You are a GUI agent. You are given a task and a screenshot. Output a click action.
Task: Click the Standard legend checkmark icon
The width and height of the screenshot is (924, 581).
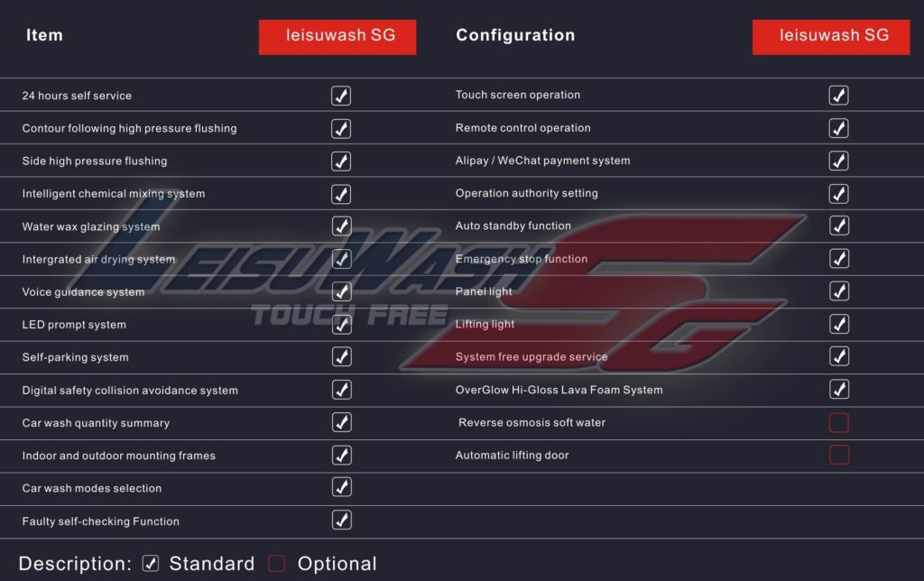click(151, 563)
